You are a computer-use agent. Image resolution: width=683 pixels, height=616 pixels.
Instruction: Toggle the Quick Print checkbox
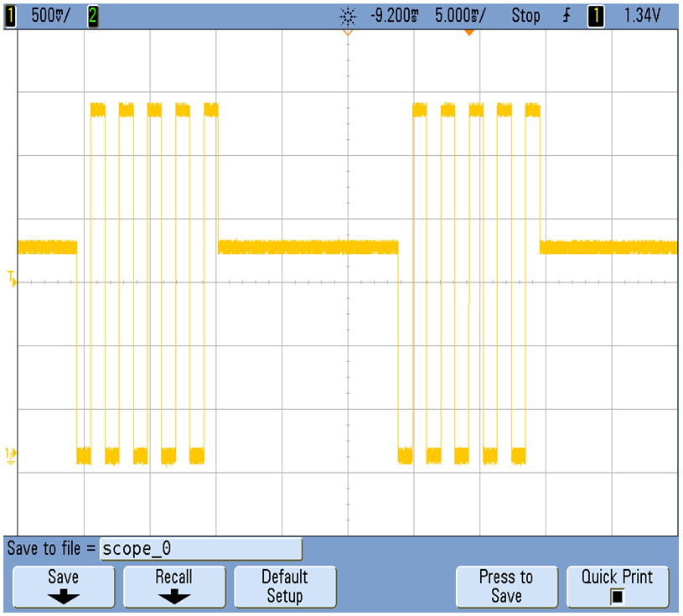coord(617,597)
